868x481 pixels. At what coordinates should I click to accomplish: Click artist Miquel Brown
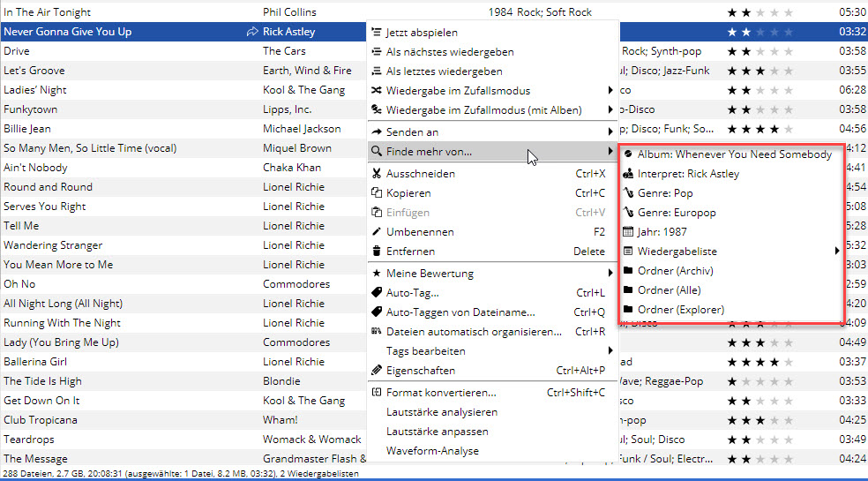coord(297,148)
